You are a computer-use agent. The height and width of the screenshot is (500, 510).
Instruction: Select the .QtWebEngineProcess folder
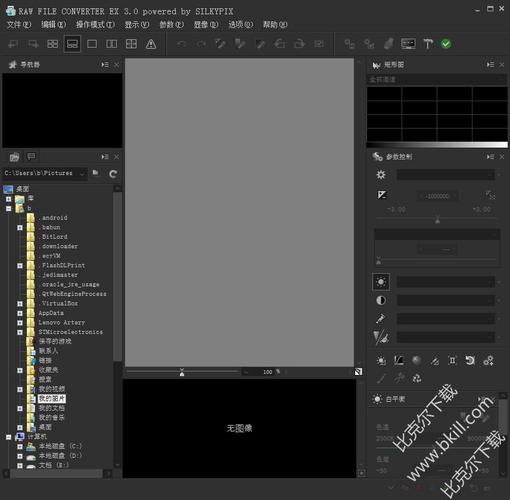(73, 294)
